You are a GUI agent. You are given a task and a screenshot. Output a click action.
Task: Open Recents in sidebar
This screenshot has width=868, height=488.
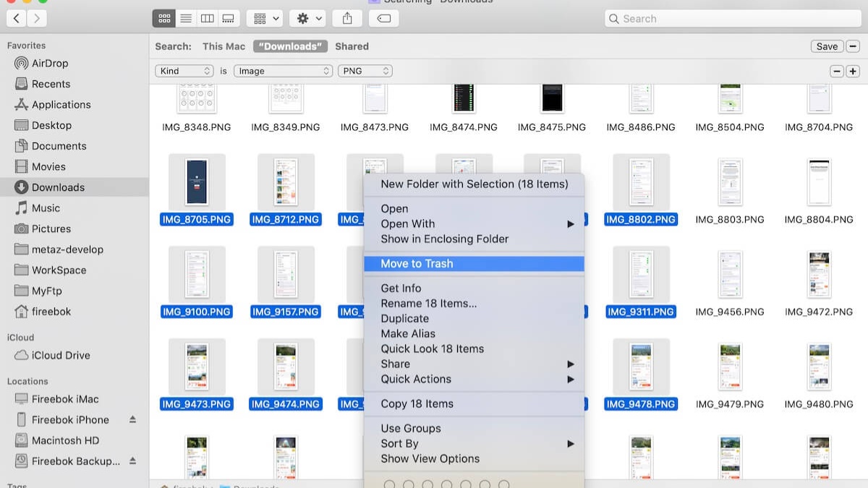[51, 84]
